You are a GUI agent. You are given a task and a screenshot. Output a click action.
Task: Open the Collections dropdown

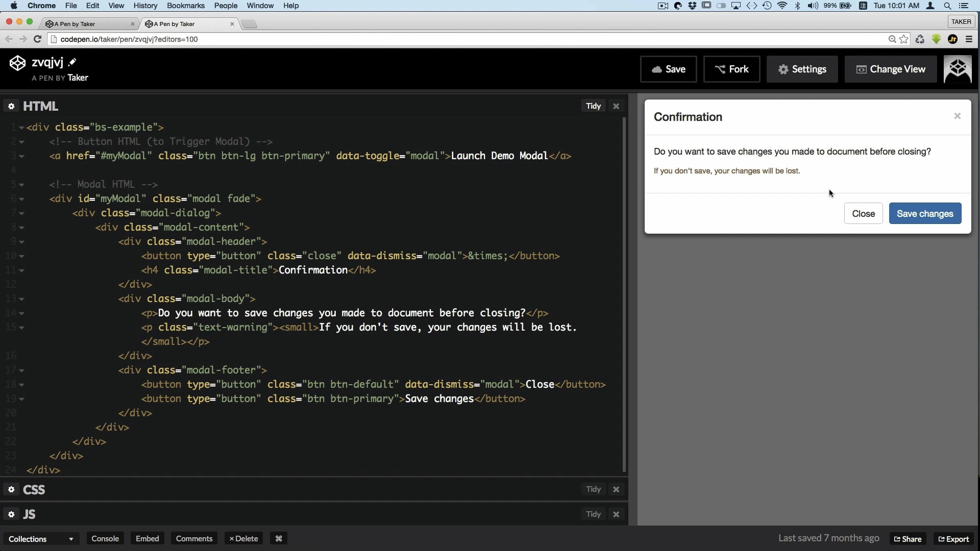click(41, 539)
